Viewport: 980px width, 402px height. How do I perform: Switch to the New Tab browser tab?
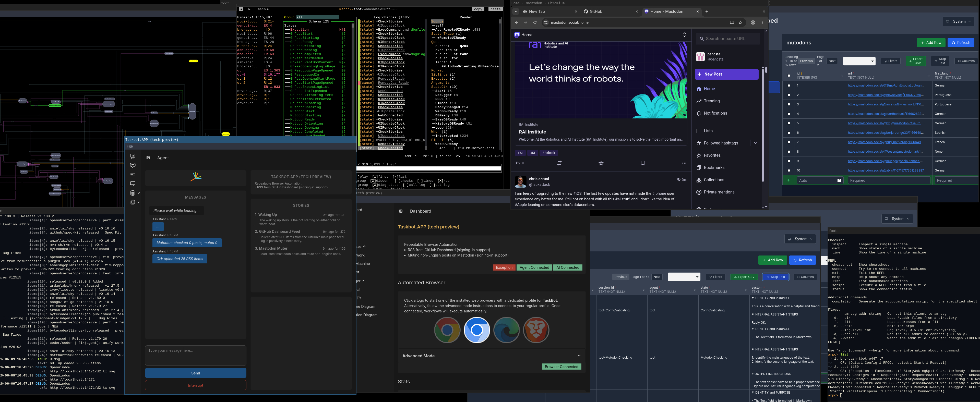tap(550, 11)
